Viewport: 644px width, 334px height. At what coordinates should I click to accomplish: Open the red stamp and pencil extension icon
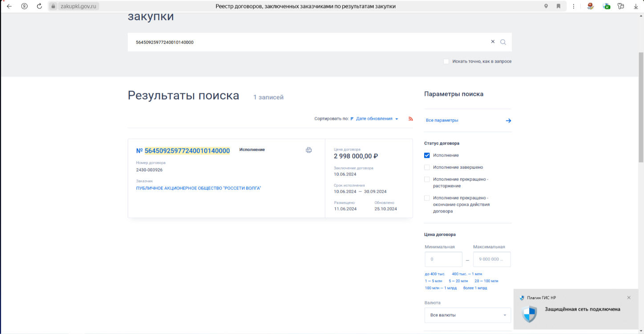click(590, 6)
